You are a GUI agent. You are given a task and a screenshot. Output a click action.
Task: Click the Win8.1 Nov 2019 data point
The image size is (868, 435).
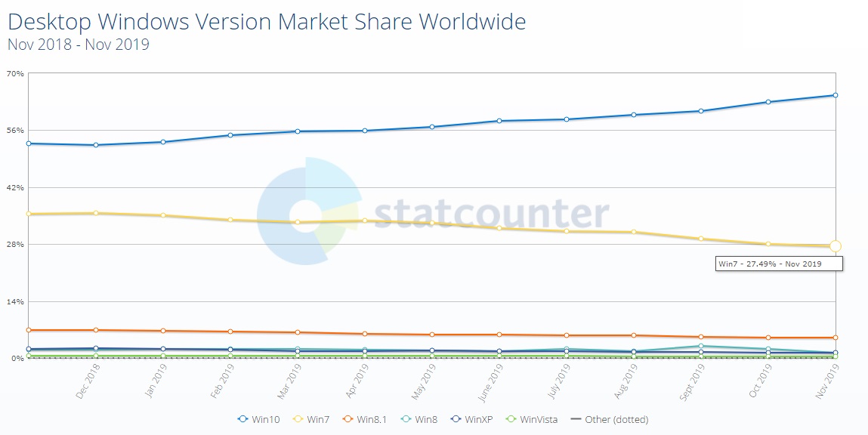point(835,338)
